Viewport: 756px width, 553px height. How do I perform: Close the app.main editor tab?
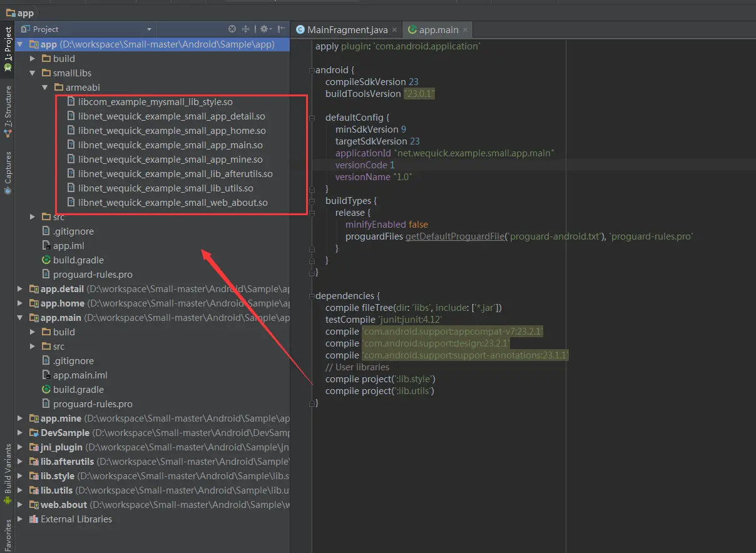point(465,29)
